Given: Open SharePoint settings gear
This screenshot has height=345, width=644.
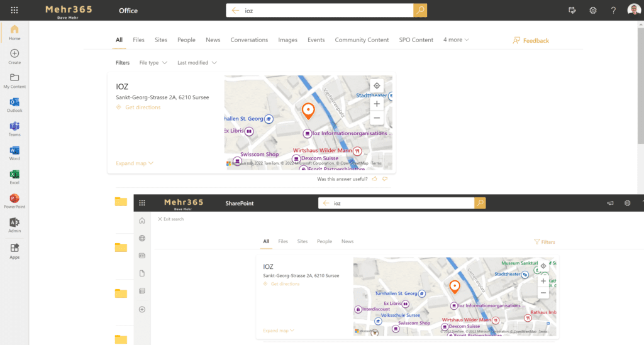Looking at the screenshot, I should click(x=627, y=203).
